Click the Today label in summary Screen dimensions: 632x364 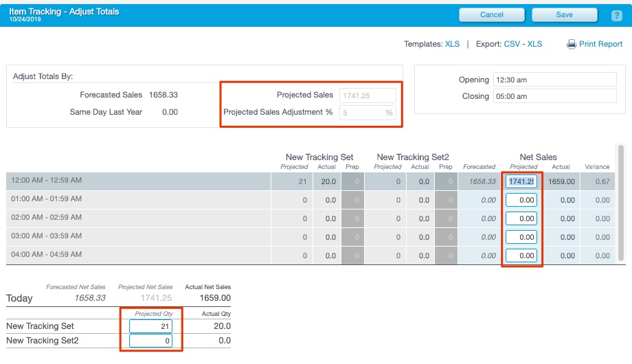(19, 298)
